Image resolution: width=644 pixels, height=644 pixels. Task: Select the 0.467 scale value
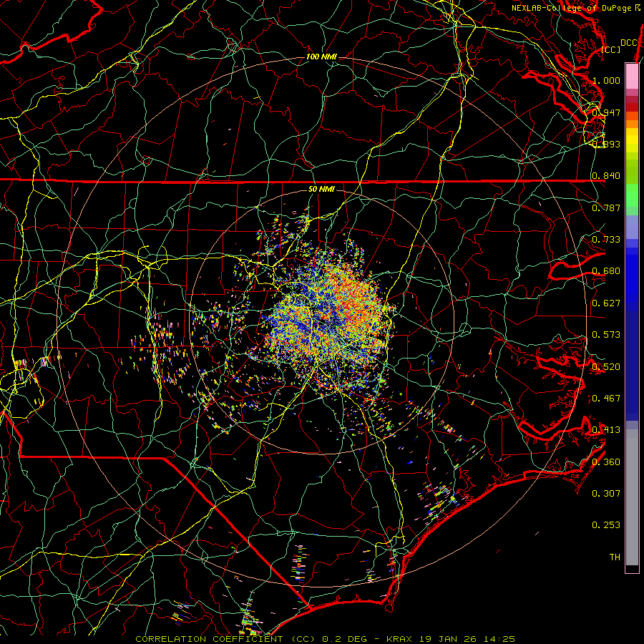(606, 399)
